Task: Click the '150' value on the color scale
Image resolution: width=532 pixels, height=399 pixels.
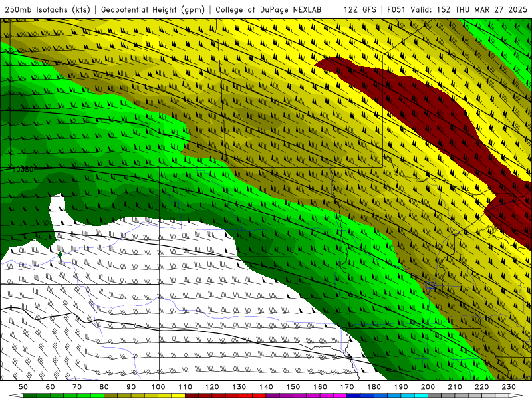Action: point(293,387)
